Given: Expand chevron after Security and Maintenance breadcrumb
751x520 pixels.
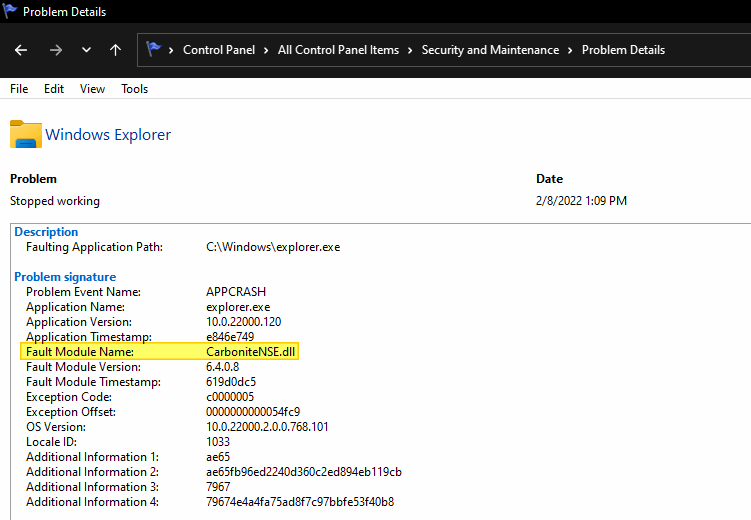Looking at the screenshot, I should [571, 50].
